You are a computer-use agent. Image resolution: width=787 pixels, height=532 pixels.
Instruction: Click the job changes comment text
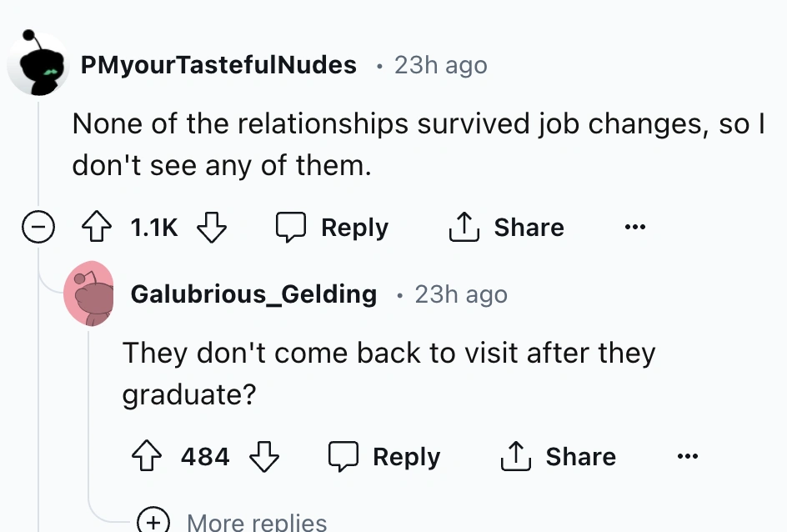[417, 144]
